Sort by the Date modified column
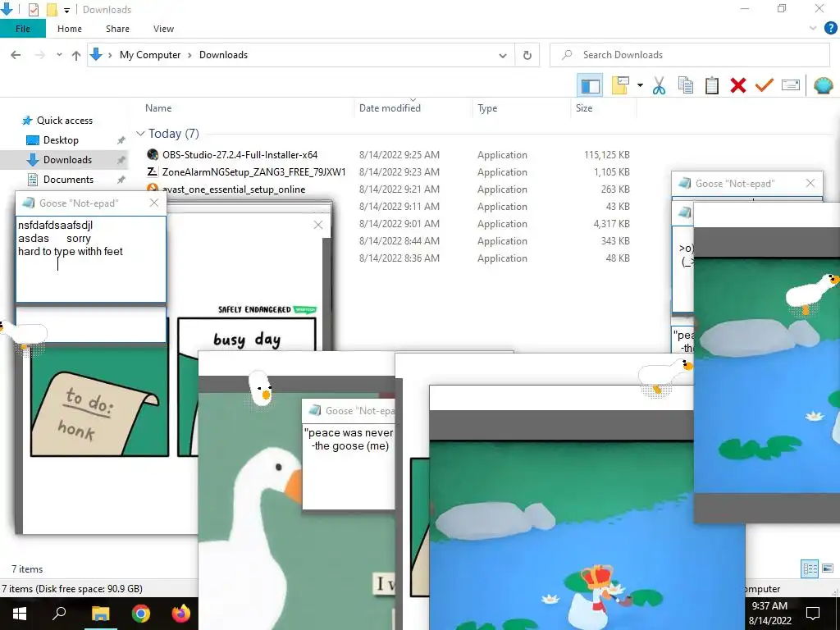840x630 pixels. tap(390, 108)
